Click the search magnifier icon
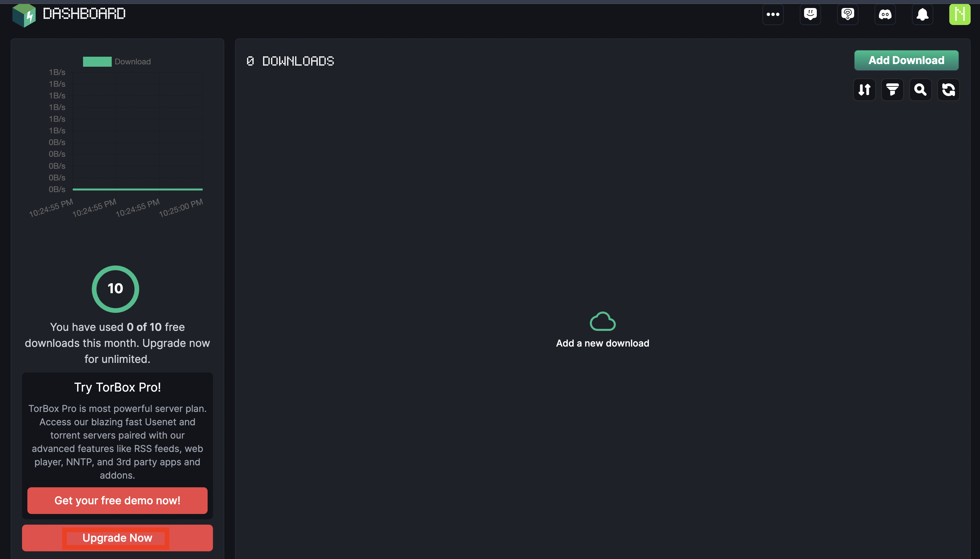Image resolution: width=980 pixels, height=559 pixels. pyautogui.click(x=921, y=90)
